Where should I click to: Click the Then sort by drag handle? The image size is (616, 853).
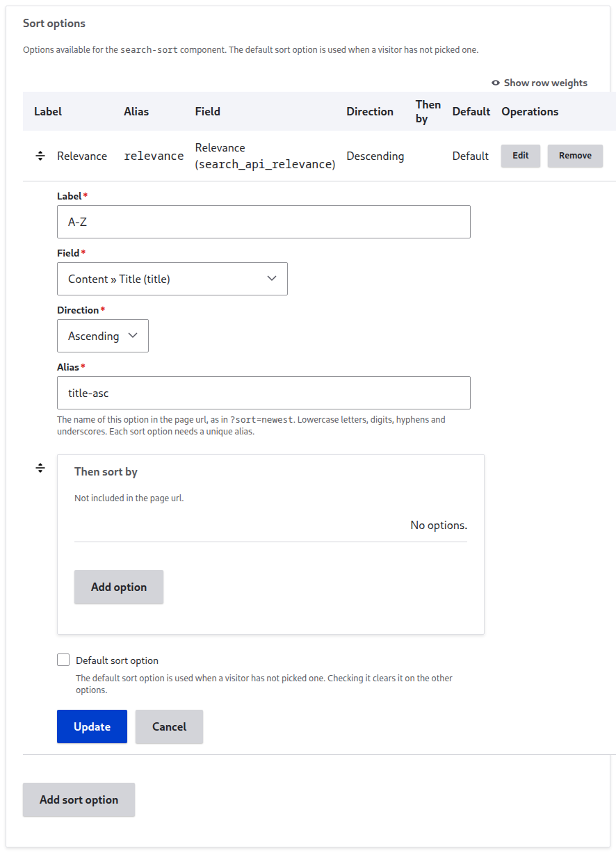click(x=40, y=469)
